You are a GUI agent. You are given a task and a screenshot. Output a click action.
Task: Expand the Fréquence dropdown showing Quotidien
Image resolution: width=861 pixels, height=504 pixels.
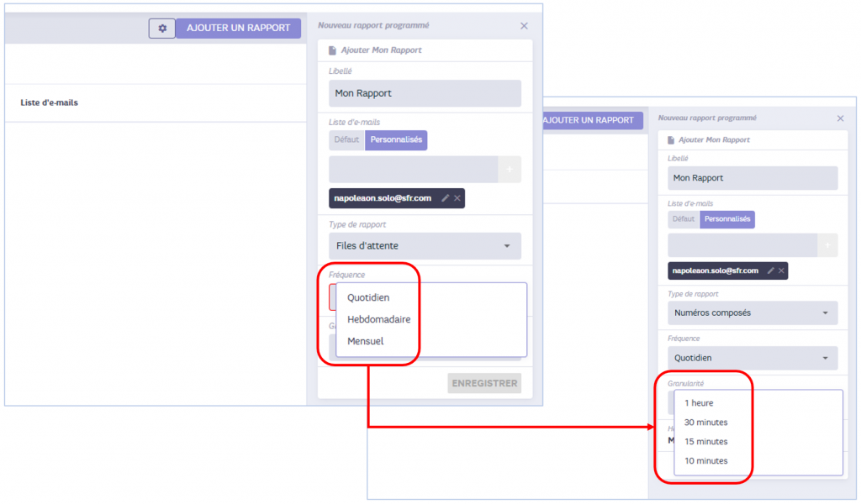753,358
